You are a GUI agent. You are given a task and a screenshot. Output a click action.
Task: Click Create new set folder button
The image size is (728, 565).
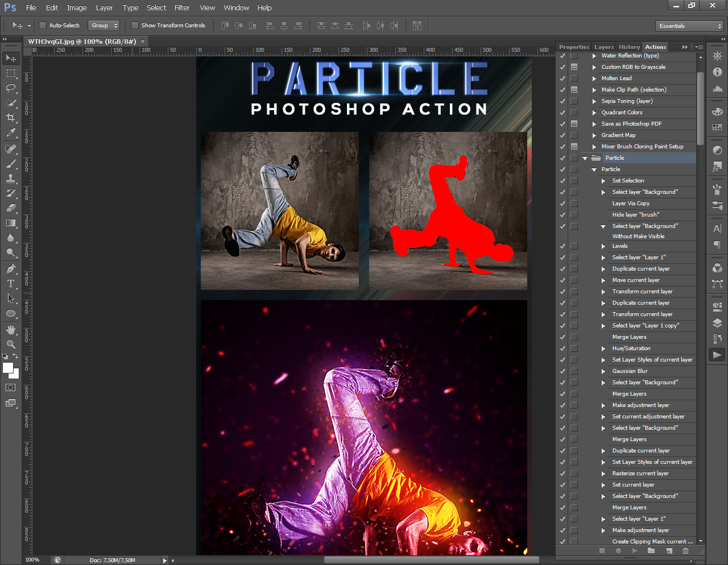[x=651, y=551]
